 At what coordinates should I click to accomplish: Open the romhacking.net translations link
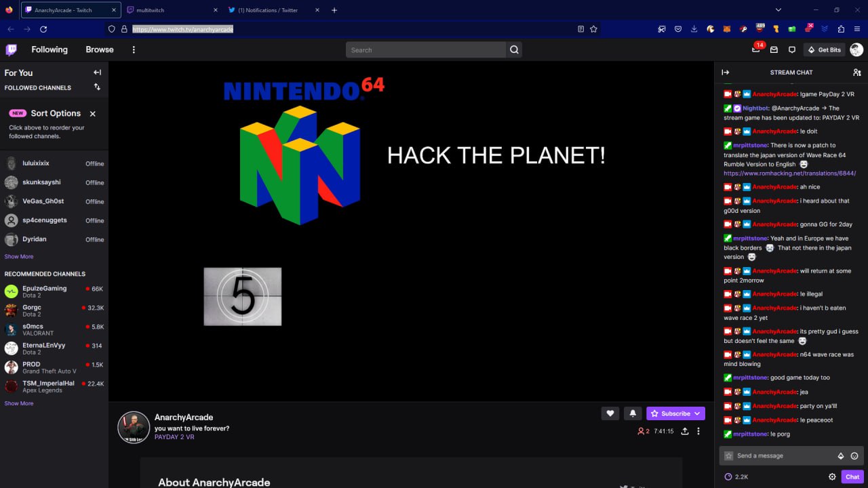[x=789, y=174]
